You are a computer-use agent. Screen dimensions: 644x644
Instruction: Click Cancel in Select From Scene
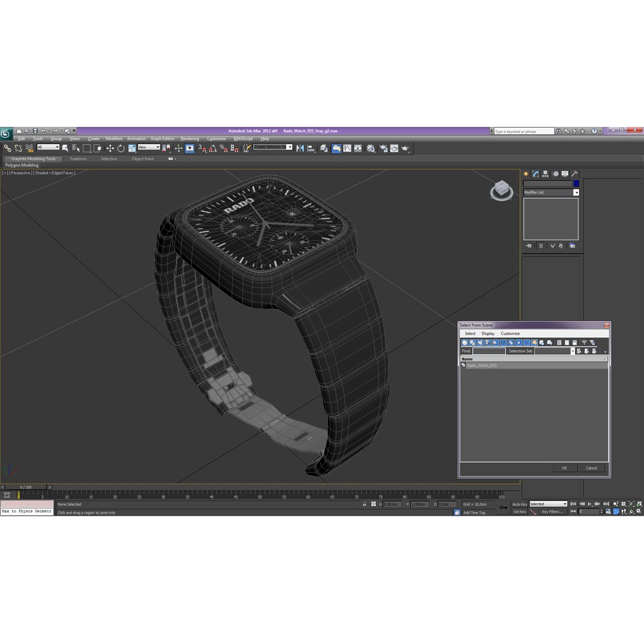(x=592, y=468)
